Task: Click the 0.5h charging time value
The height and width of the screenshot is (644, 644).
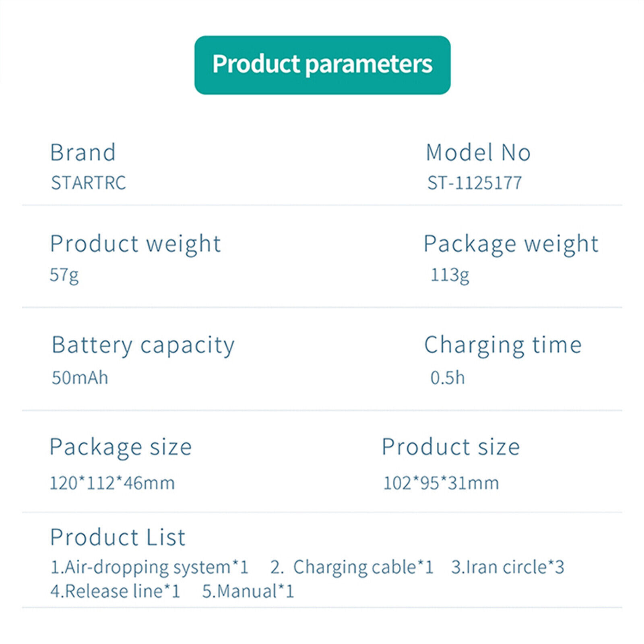Action: click(448, 378)
